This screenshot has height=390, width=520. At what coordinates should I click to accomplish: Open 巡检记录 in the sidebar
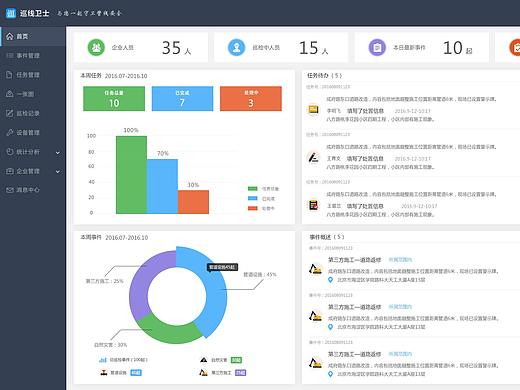tap(33, 113)
